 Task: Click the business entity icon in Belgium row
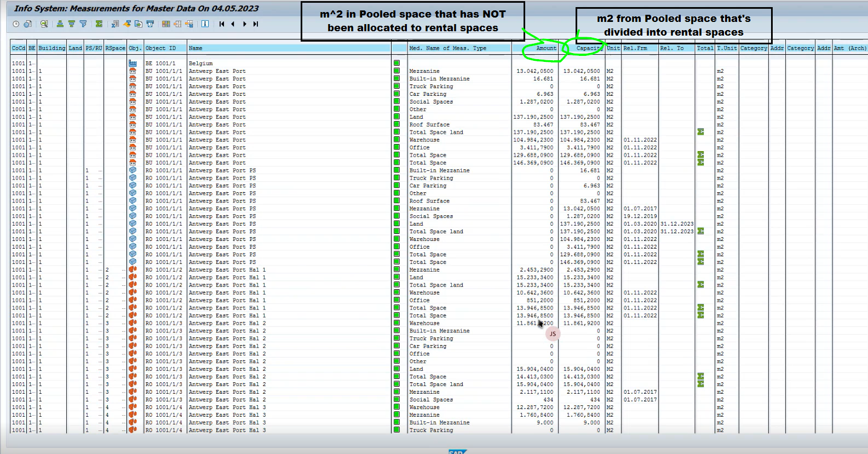(x=133, y=64)
